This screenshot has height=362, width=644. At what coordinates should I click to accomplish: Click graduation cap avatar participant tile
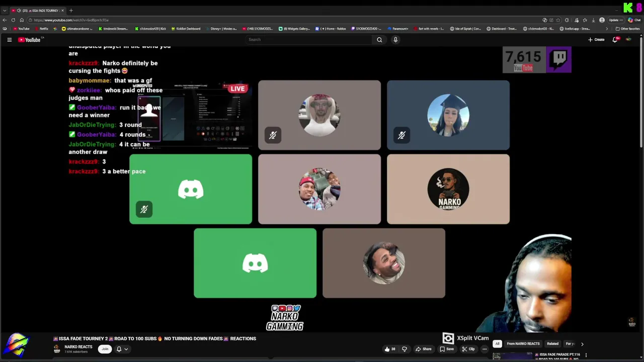(448, 115)
